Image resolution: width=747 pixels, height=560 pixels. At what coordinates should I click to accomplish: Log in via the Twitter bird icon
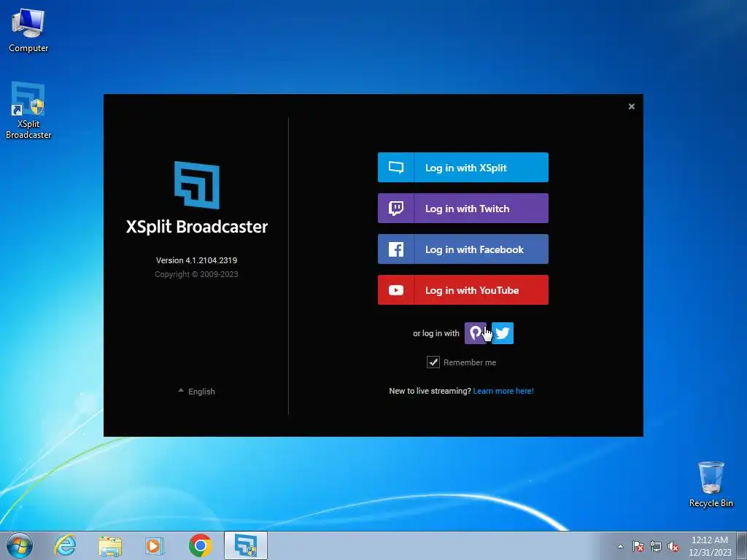(x=503, y=333)
